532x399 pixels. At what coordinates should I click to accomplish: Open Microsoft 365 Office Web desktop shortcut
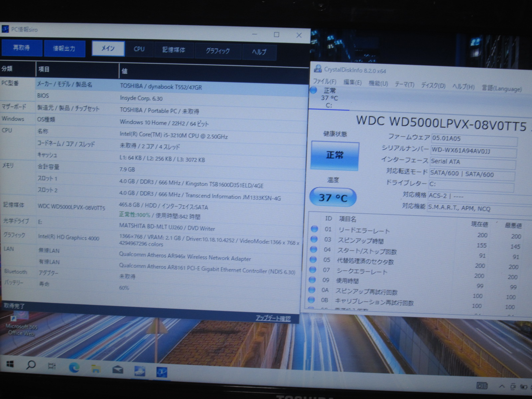click(21, 323)
